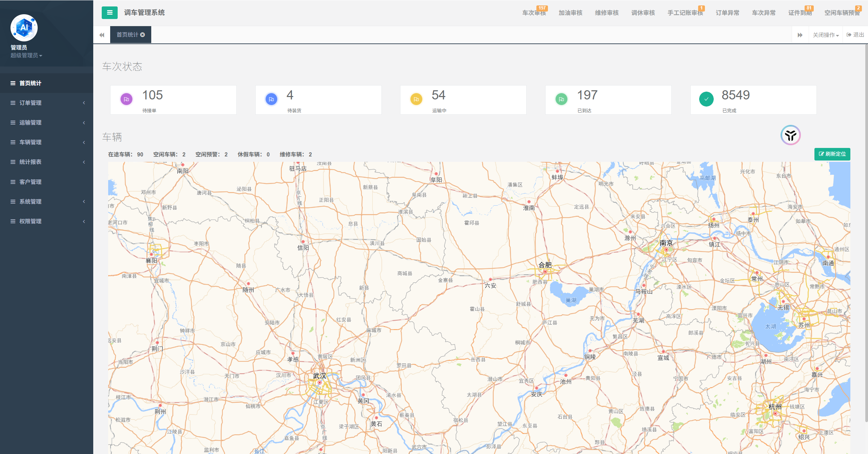
Task: Click the blue 待装货 flag icon
Action: pos(271,99)
